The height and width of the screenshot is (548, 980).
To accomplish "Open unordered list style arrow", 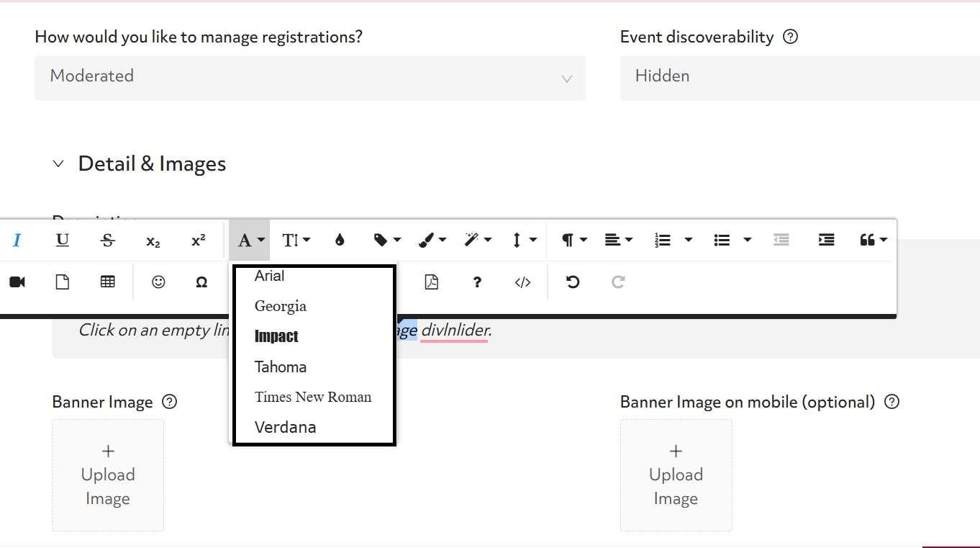I will (748, 240).
